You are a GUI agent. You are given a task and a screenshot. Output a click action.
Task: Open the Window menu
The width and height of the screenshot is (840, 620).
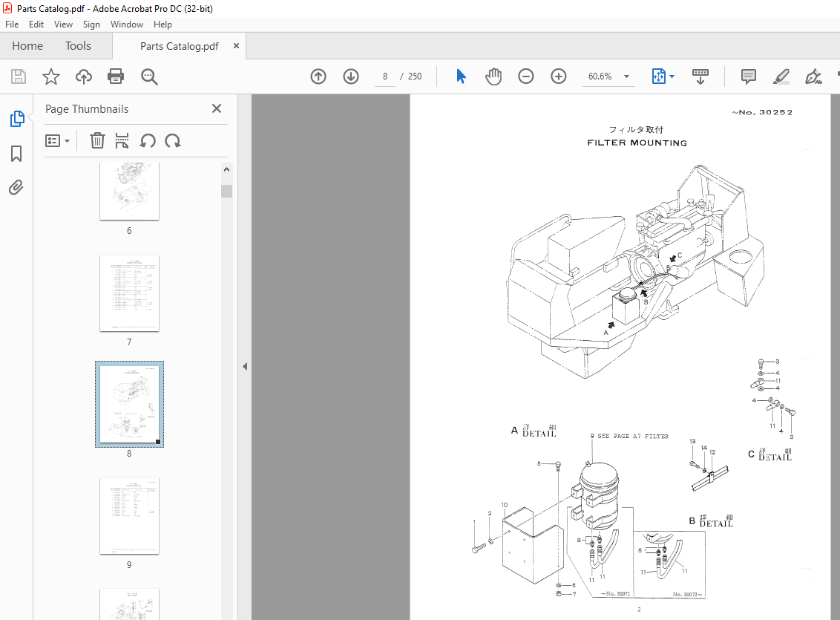pos(126,25)
